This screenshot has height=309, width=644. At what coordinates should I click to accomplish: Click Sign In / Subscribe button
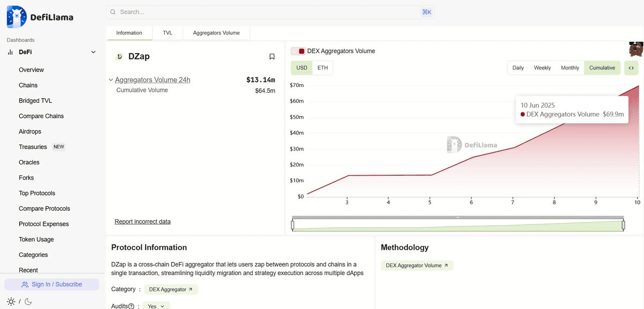click(52, 284)
